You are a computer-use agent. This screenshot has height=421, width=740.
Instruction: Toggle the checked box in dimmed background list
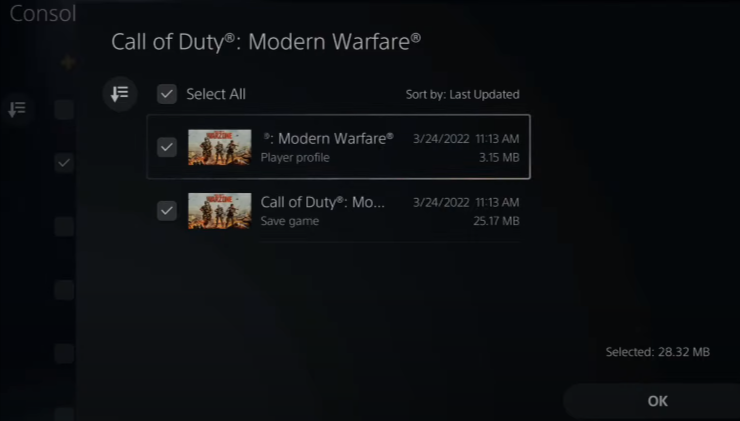pos(64,163)
